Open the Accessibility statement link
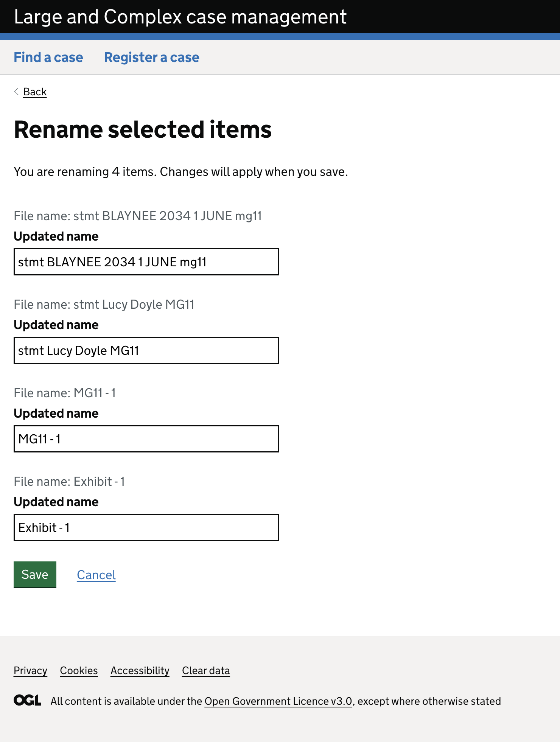Screen dimensions: 560x743 (140, 671)
